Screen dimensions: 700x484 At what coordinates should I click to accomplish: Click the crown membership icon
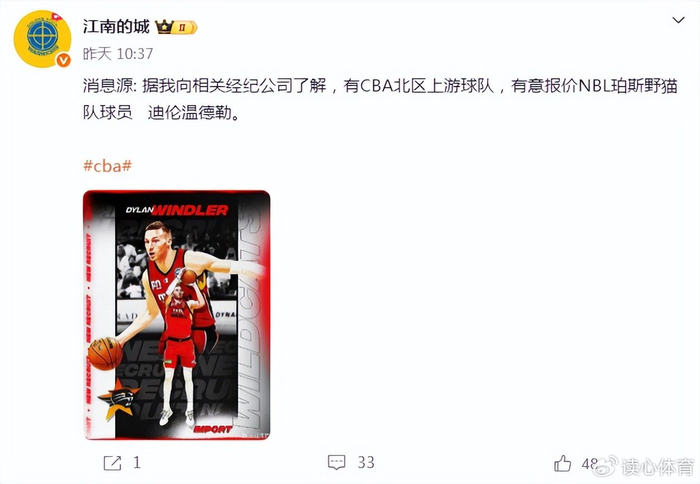click(164, 27)
